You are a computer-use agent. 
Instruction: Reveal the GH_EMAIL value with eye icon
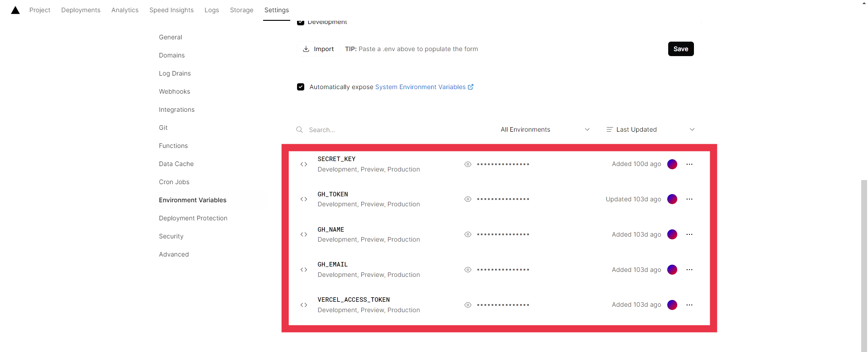point(468,270)
